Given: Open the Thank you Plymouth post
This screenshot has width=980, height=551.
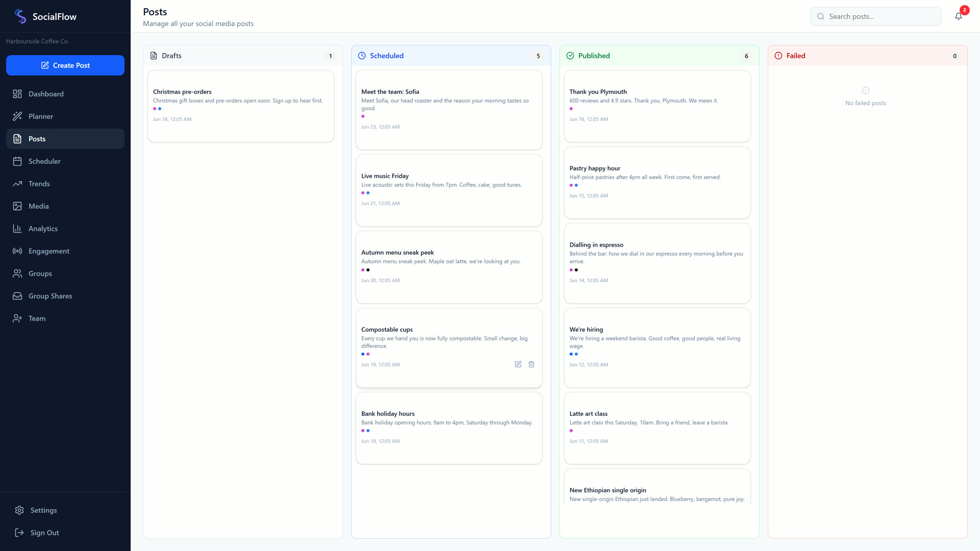Looking at the screenshot, I should coord(657,106).
